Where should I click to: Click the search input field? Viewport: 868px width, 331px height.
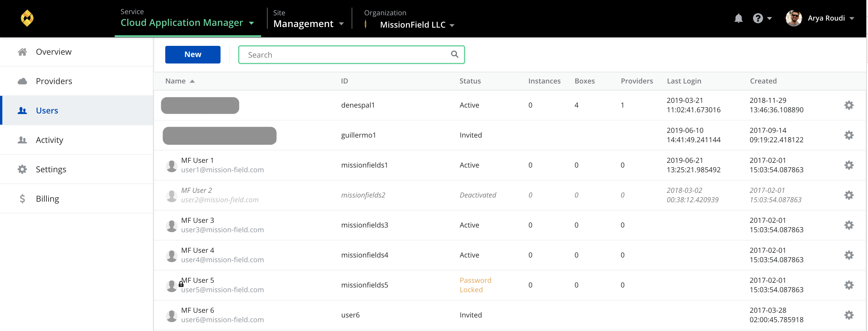pos(351,54)
